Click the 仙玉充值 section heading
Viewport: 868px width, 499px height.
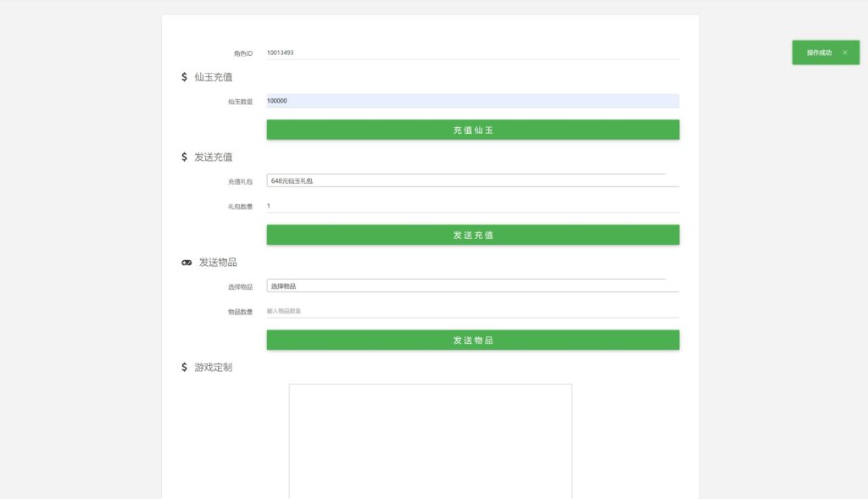tap(214, 77)
